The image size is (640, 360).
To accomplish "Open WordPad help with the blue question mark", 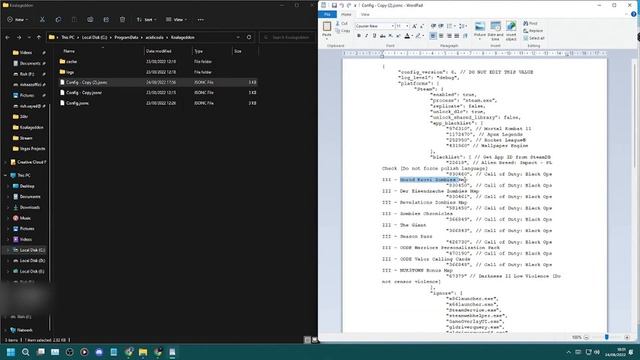I will pyautogui.click(x=633, y=14).
